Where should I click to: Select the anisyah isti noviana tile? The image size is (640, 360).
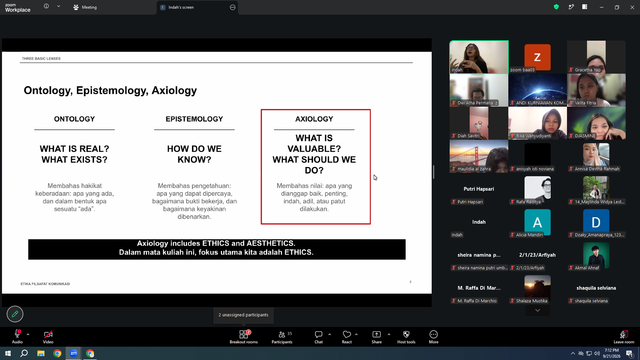coord(537,156)
